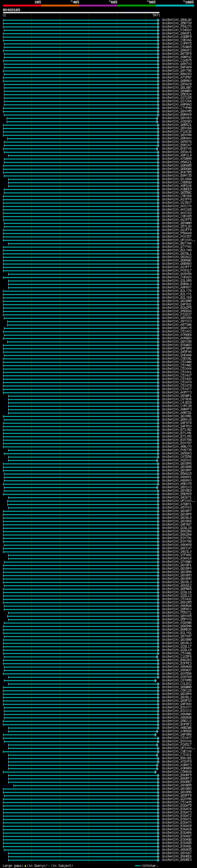This screenshot has height=868, width=197.
Task: Open hit UniRef100_A0MTT3
Action: pyautogui.click(x=176, y=392)
